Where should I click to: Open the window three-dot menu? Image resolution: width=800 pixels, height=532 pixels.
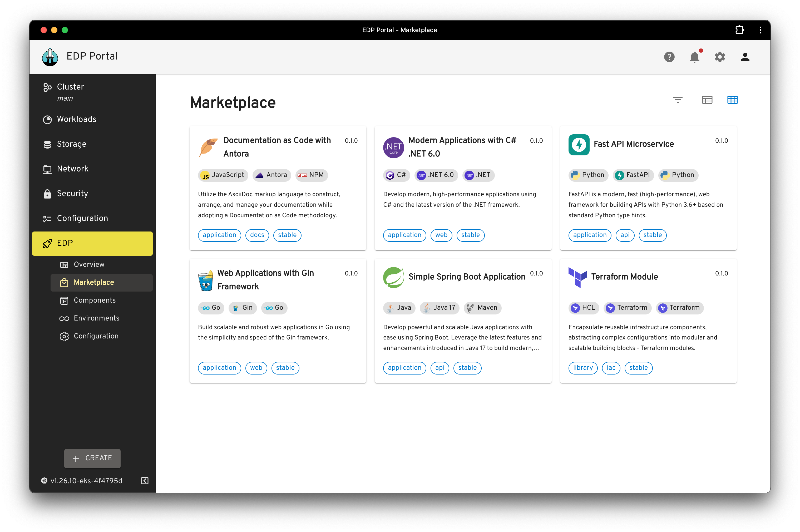click(x=760, y=30)
